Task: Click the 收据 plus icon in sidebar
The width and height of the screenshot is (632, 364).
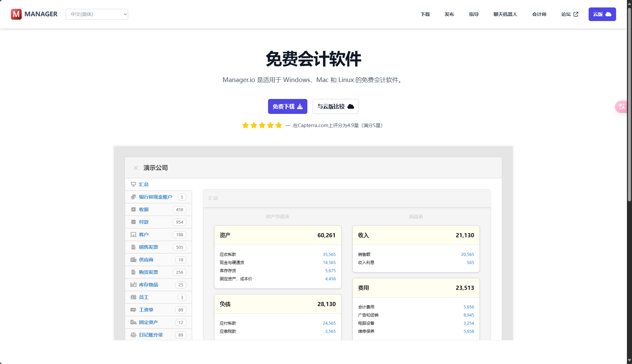Action: pos(134,209)
